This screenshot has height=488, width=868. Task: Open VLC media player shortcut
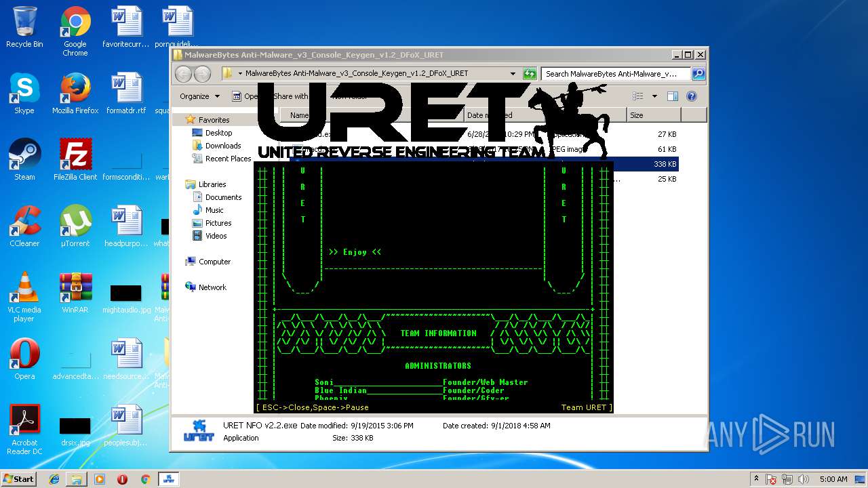[x=24, y=298]
